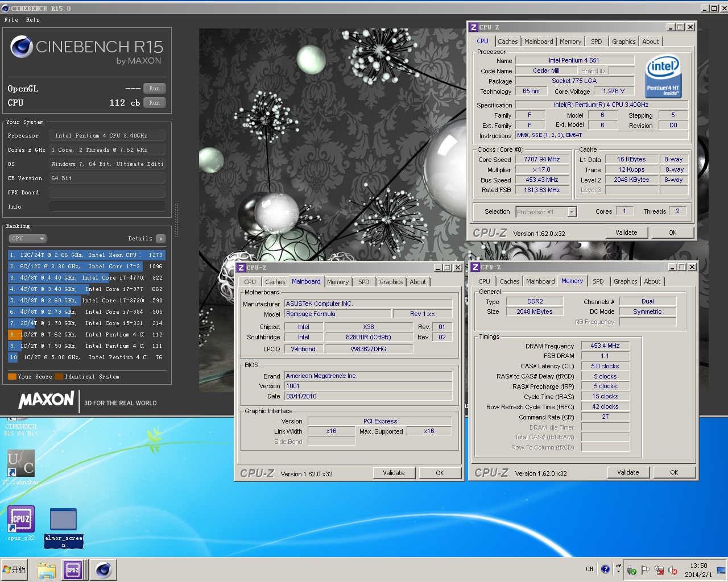Viewport: 728px width, 582px height.
Task: Click OK in the CPU-Z Mainboard window
Action: click(440, 473)
